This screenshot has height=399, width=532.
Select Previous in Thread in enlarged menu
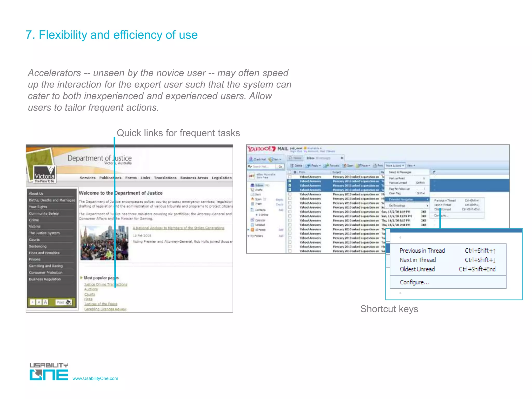click(x=422, y=251)
